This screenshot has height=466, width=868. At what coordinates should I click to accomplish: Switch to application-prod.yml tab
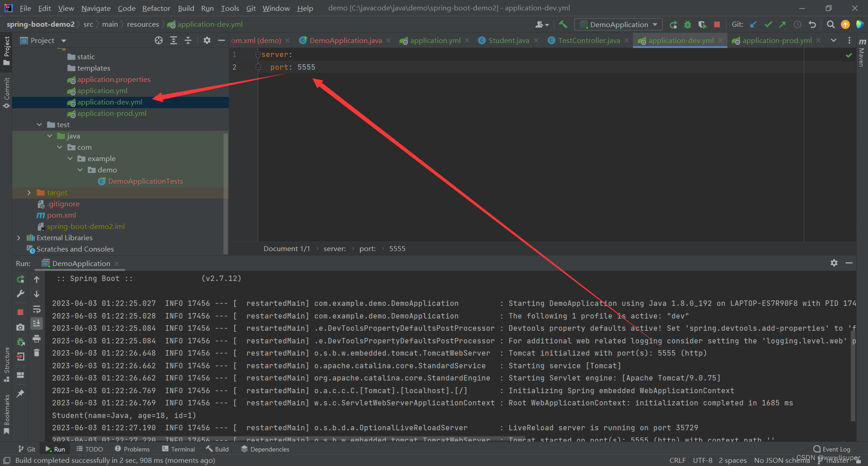[777, 40]
